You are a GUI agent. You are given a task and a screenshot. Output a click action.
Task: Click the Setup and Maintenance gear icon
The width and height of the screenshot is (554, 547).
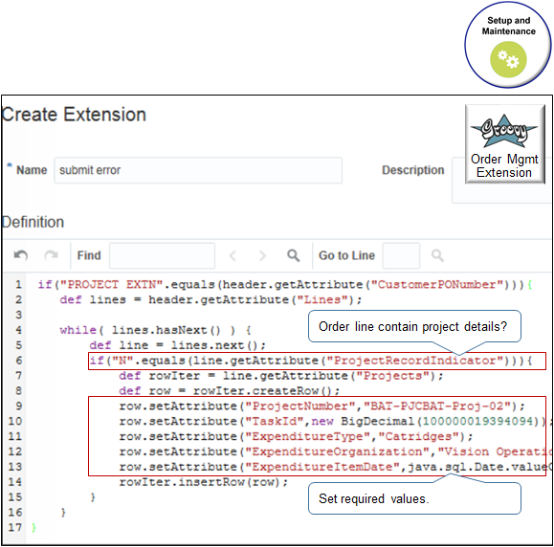(508, 59)
